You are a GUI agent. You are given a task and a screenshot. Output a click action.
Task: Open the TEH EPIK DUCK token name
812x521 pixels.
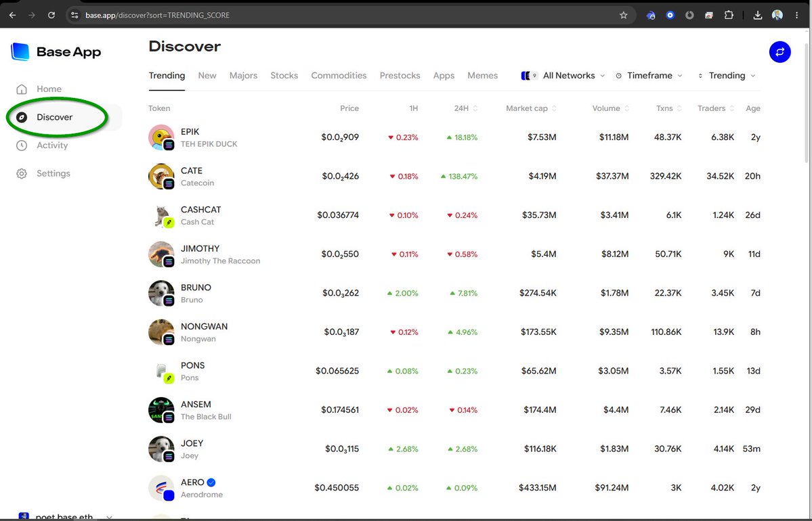(x=209, y=144)
